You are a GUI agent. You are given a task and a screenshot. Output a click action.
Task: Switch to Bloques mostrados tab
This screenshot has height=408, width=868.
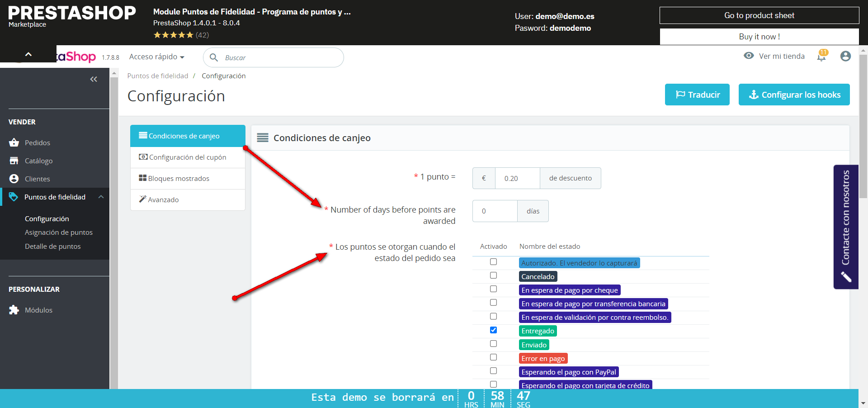188,179
